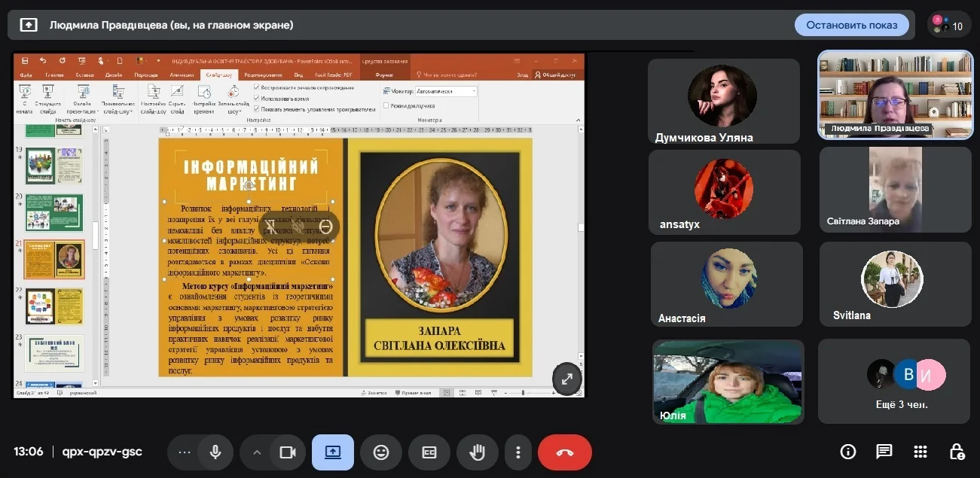Enable the 'Режим докладчика' checkbox

[x=386, y=106]
